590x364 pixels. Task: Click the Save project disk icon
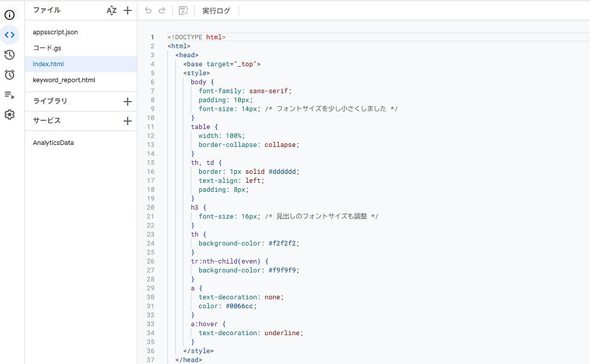(183, 11)
